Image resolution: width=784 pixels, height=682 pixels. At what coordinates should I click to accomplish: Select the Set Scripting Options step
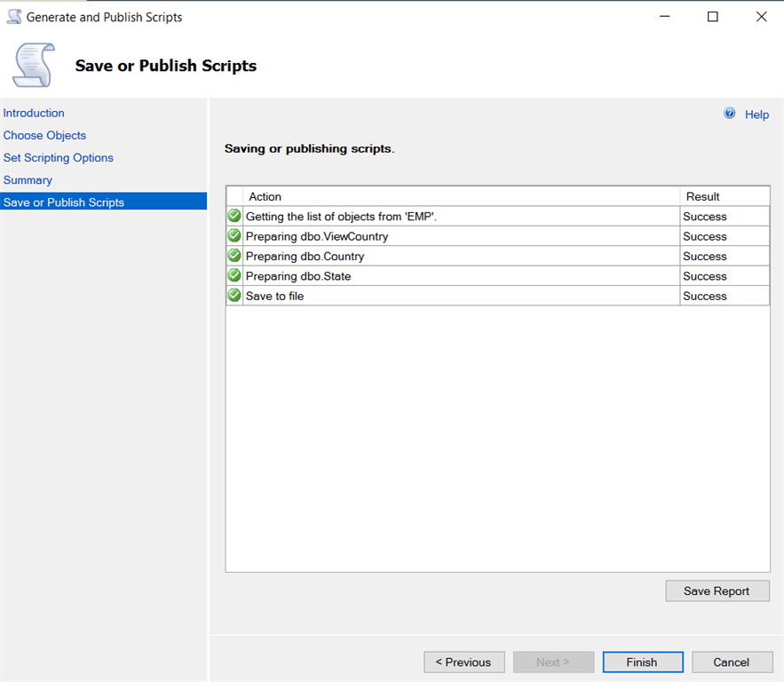point(58,157)
